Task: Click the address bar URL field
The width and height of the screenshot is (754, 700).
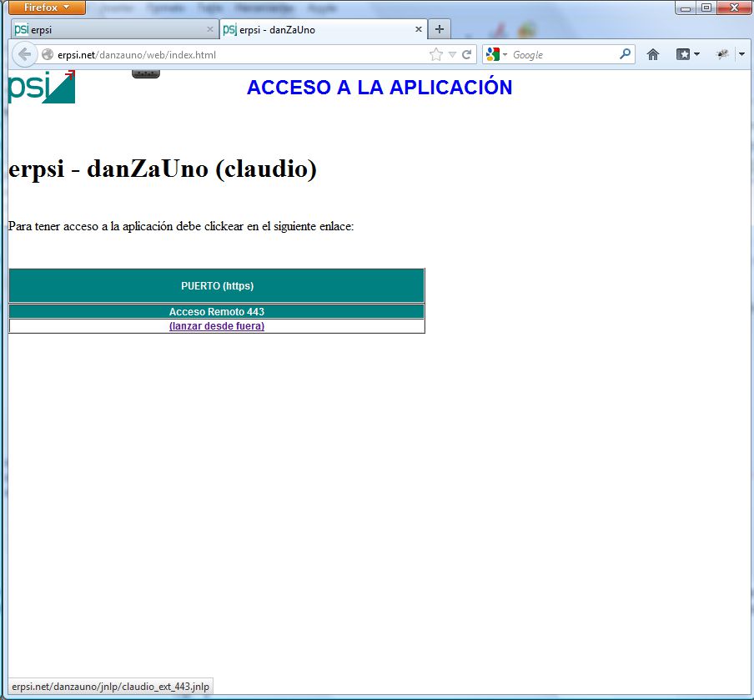Action: (240, 55)
